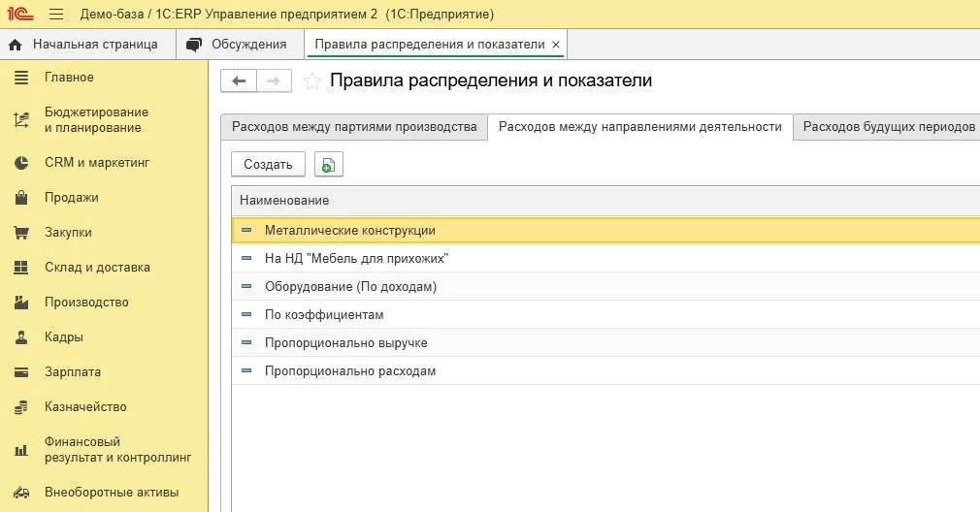Click the Продажи shopping bag icon
Image resolution: width=980 pixels, height=512 pixels.
21,197
